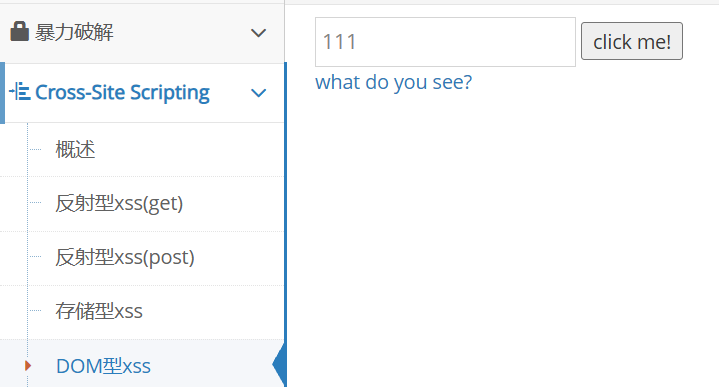Focus the text input containing 111

[x=445, y=42]
